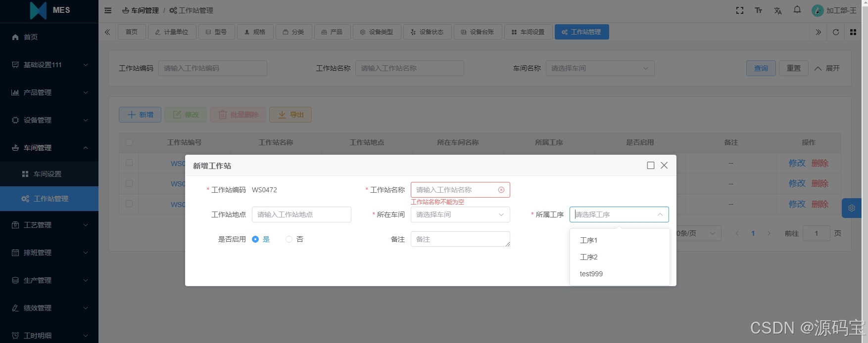The image size is (868, 343).
Task: Click the pagination next-page arrow
Action: [769, 233]
